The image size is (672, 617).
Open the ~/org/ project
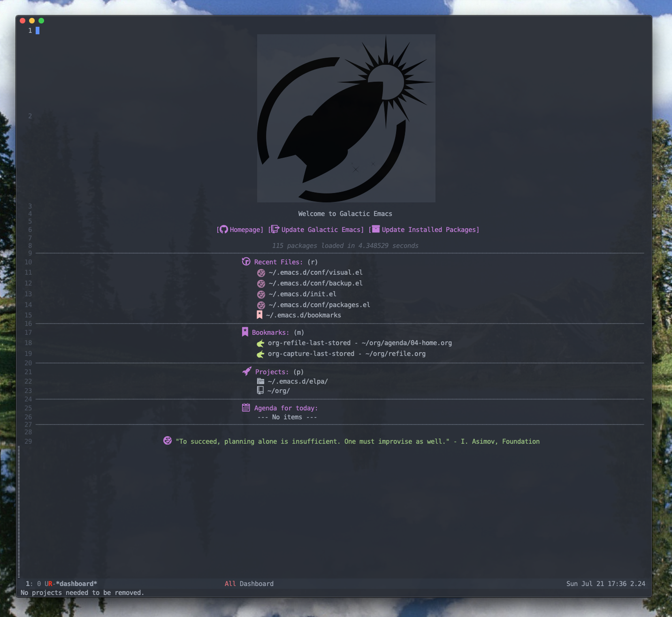pos(278,391)
